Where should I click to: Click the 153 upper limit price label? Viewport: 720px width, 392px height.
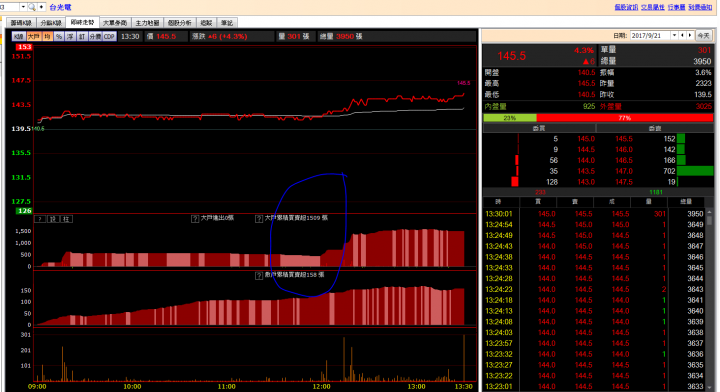click(24, 47)
